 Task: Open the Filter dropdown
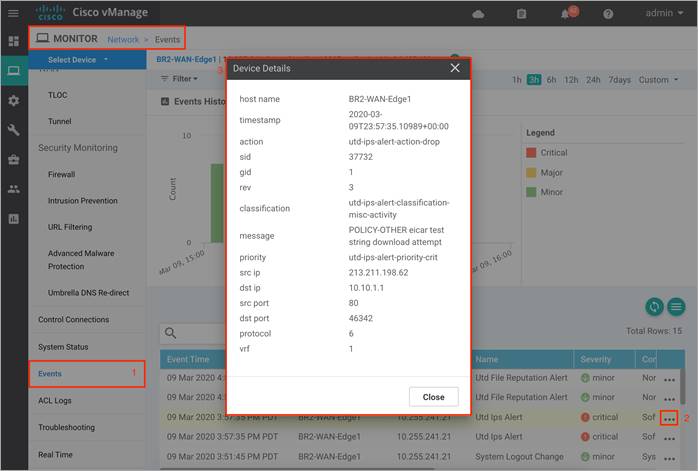[179, 79]
